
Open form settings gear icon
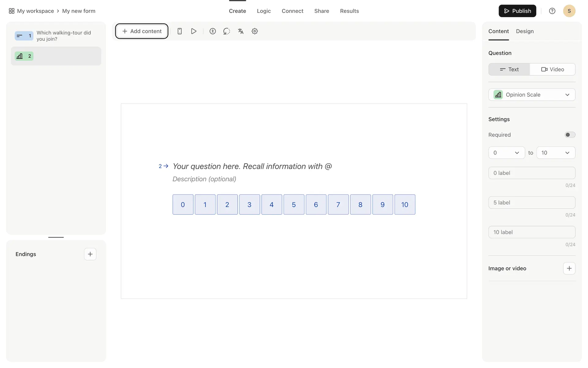pos(254,31)
